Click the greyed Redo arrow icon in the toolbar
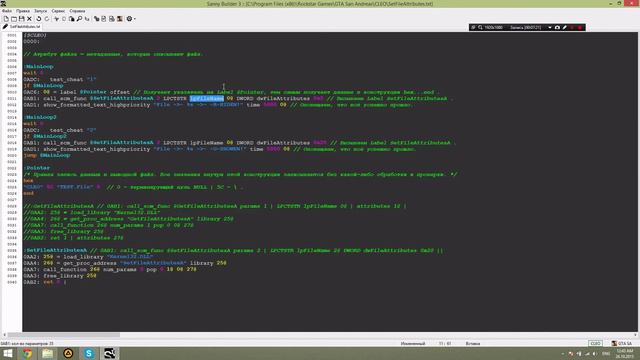Viewport: 640px width, 360px height. pos(47,19)
